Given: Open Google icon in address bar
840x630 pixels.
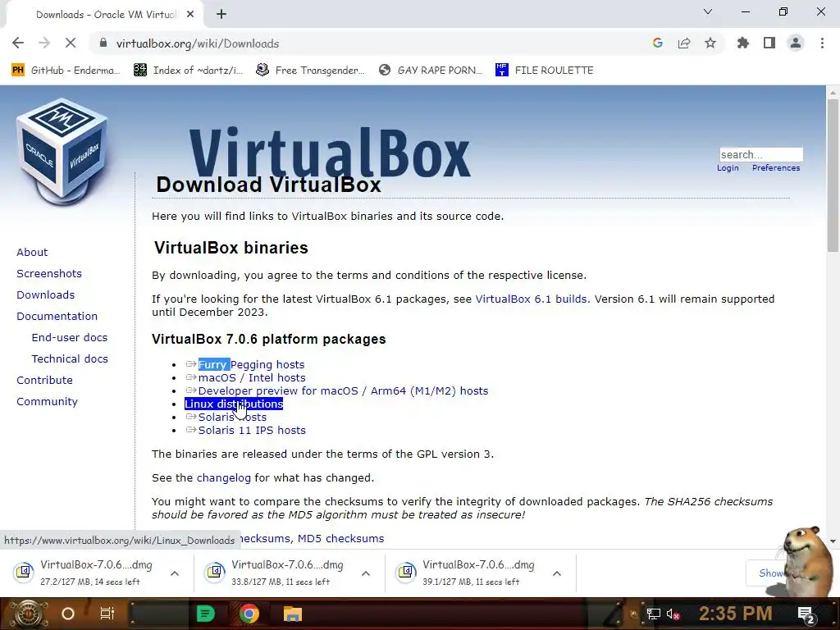Looking at the screenshot, I should [x=657, y=43].
